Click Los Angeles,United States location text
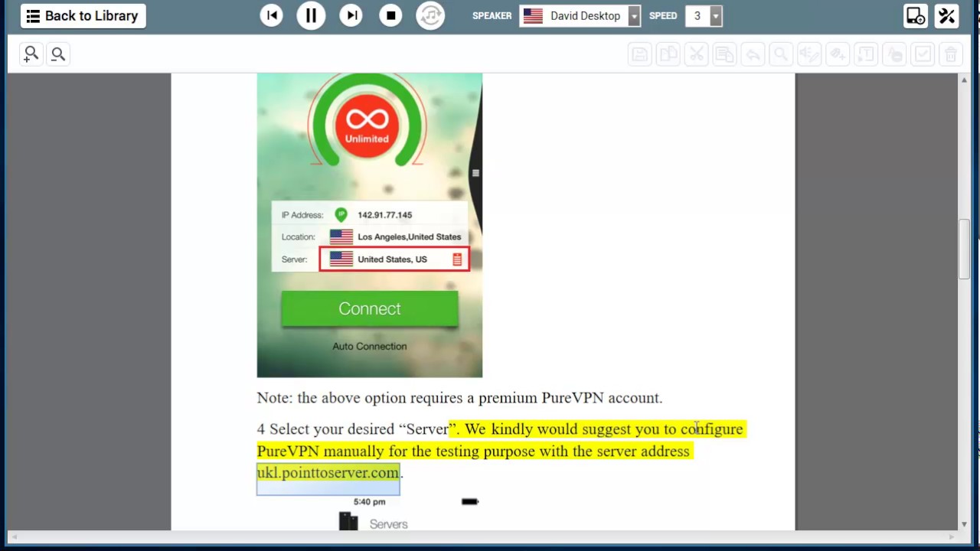 tap(409, 237)
